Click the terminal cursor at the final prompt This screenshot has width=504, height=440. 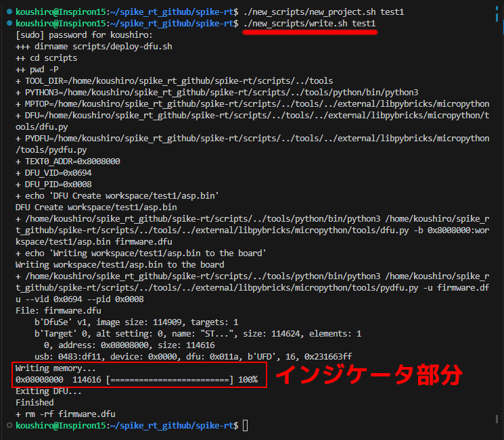(246, 426)
